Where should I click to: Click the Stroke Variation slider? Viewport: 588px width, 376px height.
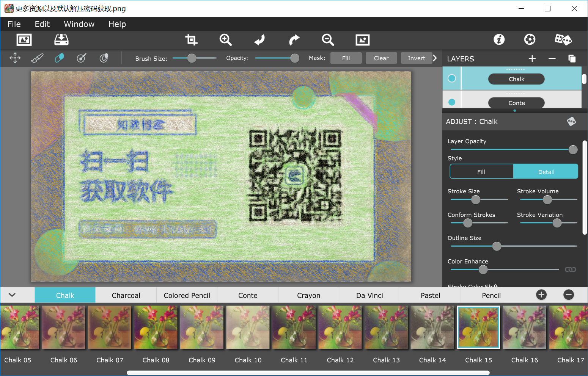549,223
